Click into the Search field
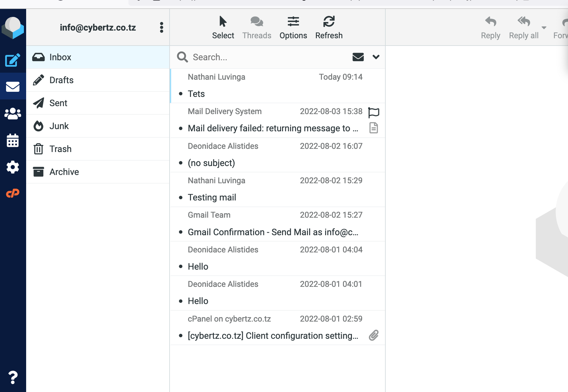 point(268,57)
